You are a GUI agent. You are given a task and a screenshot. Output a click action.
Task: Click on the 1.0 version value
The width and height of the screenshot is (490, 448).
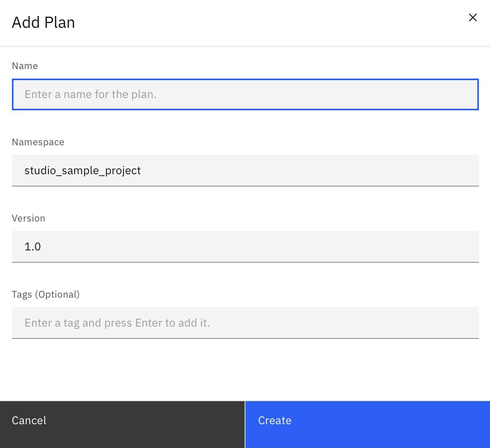click(x=33, y=247)
